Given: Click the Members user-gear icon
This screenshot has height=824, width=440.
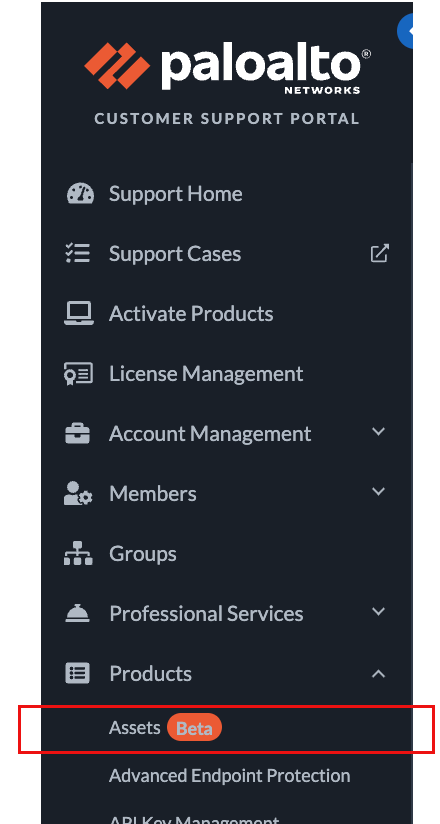Looking at the screenshot, I should 78,493.
